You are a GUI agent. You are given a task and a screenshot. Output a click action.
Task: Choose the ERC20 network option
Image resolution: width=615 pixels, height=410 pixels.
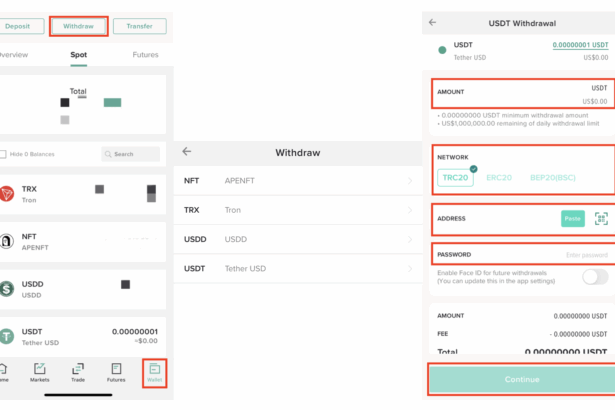tap(499, 178)
